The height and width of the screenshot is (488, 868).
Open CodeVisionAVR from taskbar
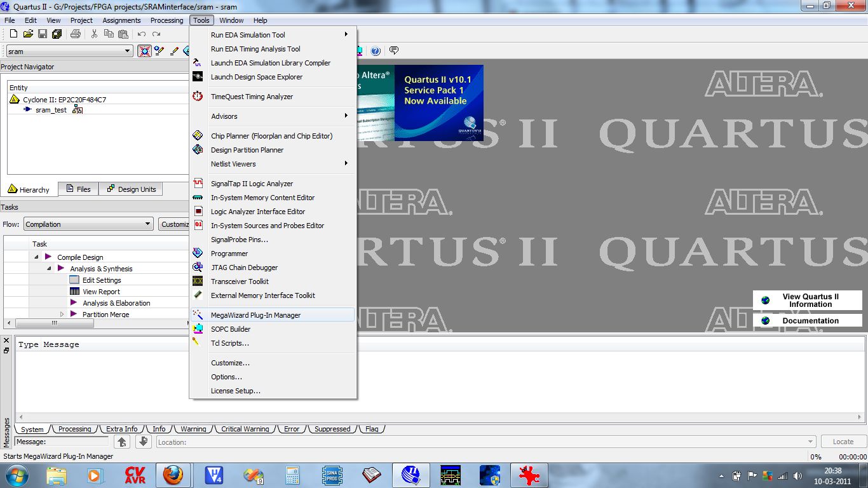click(135, 475)
